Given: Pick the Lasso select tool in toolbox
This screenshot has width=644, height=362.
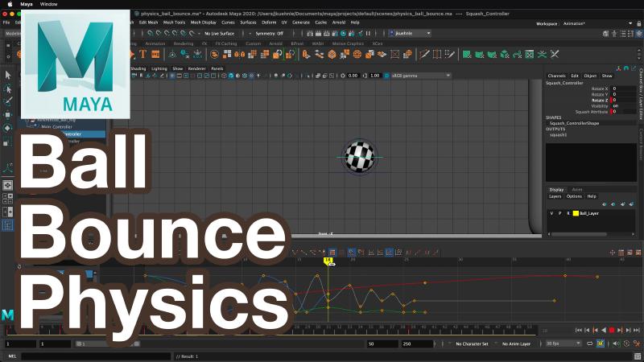Looking at the screenshot, I should 8,88.
